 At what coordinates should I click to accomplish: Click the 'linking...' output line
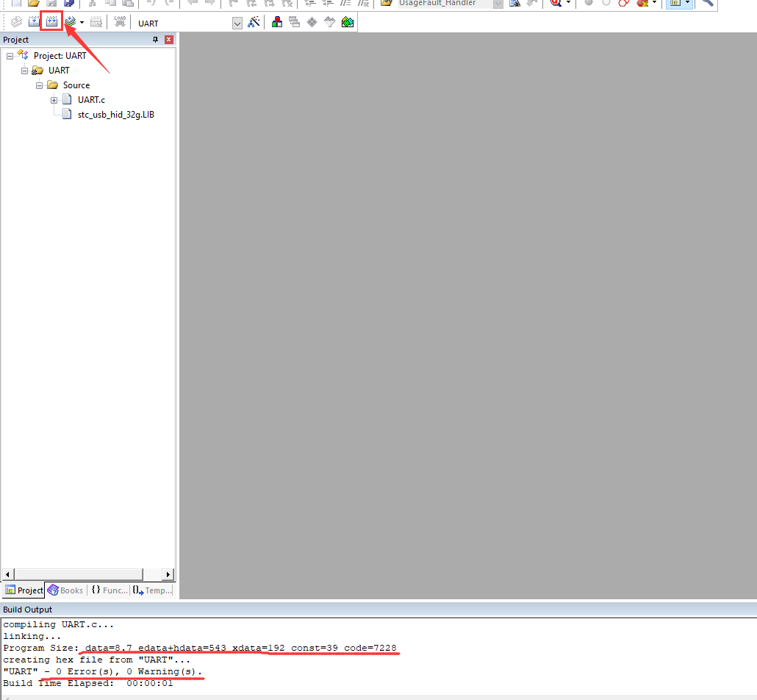32,636
